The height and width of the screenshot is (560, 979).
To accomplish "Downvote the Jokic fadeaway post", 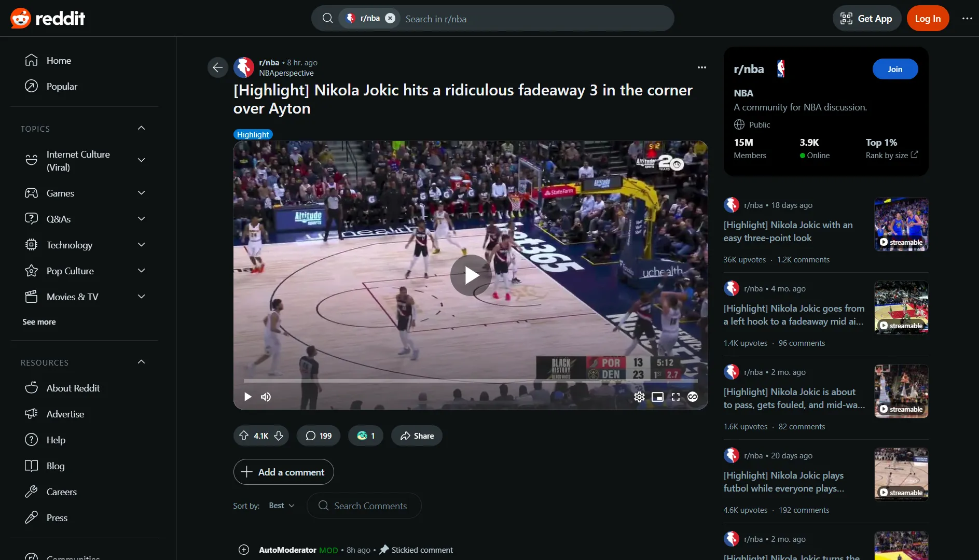I will point(279,436).
